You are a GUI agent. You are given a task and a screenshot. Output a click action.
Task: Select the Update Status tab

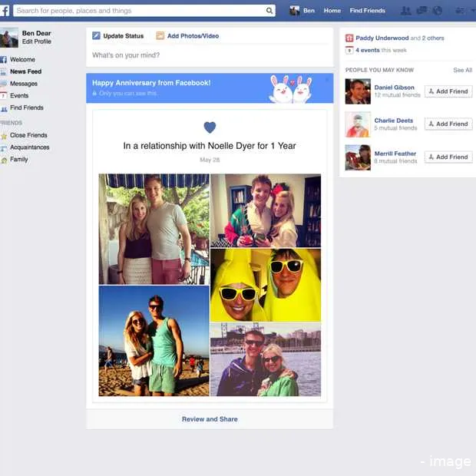coord(118,36)
